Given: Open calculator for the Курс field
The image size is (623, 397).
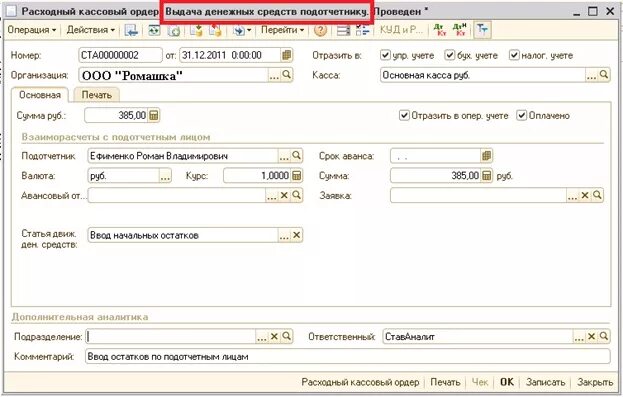Looking at the screenshot, I should pos(296,176).
